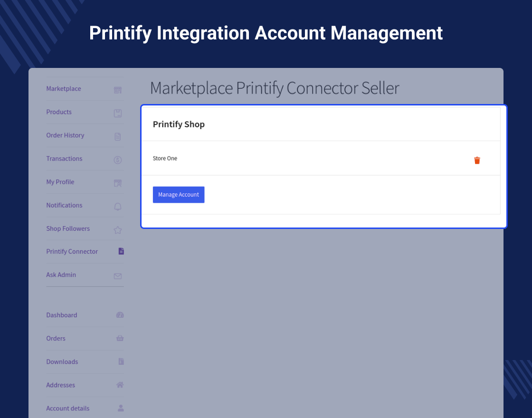Viewport: 532px width, 418px height.
Task: Go to Products in the sidebar
Action: click(x=59, y=112)
